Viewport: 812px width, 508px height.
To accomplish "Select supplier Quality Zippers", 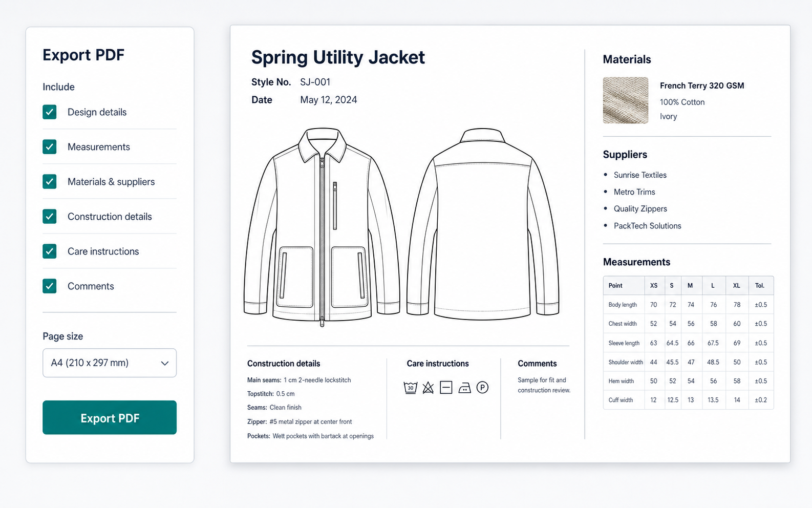I will 640,209.
